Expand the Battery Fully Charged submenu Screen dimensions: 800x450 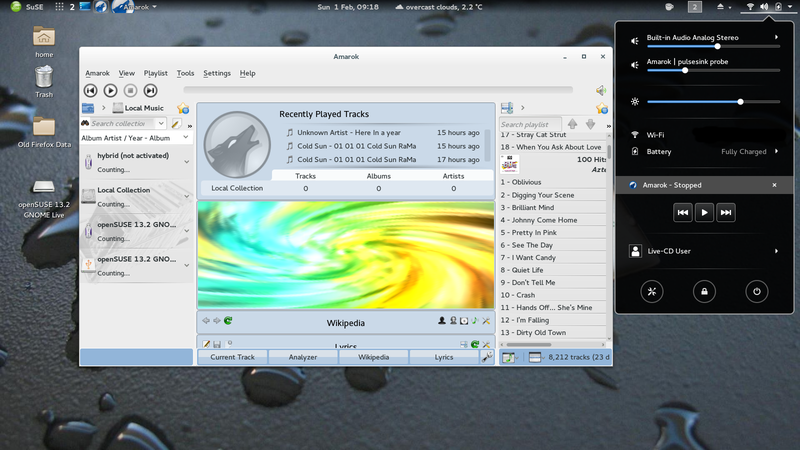(x=776, y=151)
